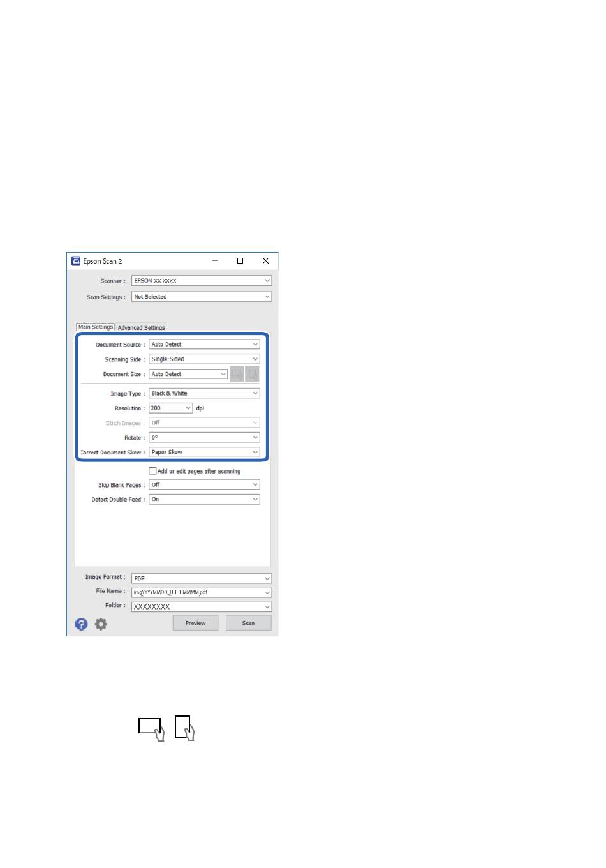Click the Scan button
This screenshot has height=868, width=606.
pyautogui.click(x=248, y=623)
